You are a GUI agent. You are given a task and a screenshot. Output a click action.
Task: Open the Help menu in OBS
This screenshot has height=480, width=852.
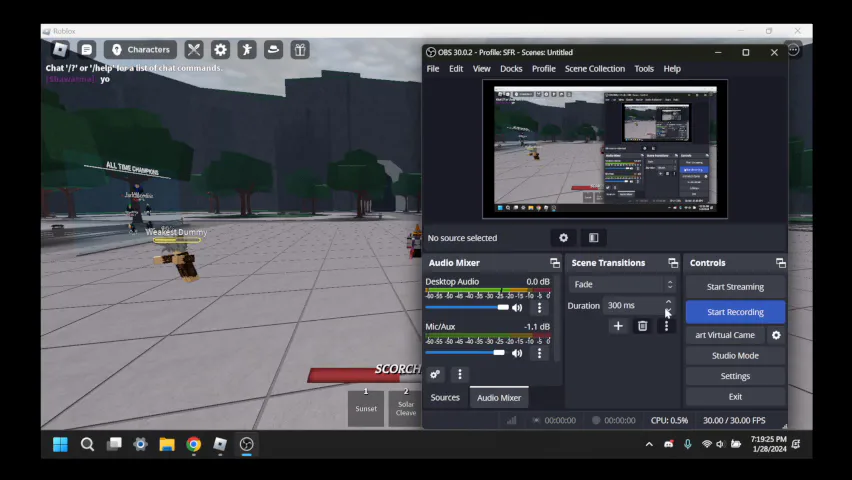click(x=672, y=68)
